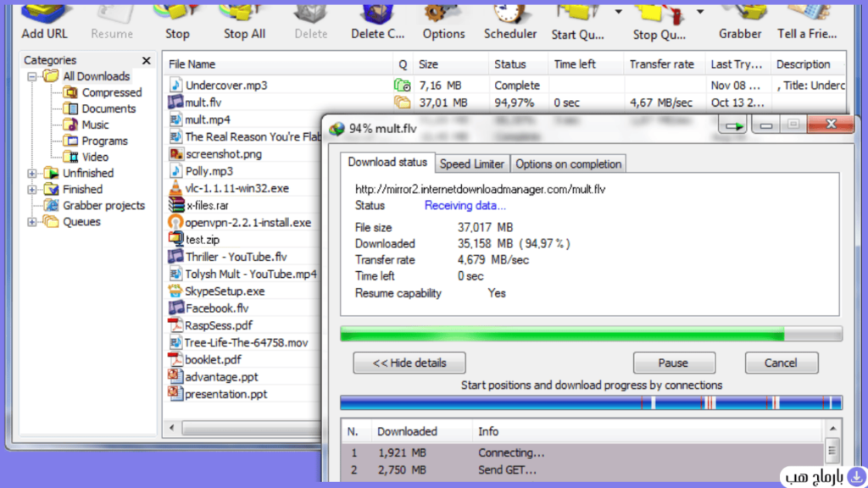Click Stop All in the toolbar
Screen dimensions: 868x488
click(x=244, y=22)
